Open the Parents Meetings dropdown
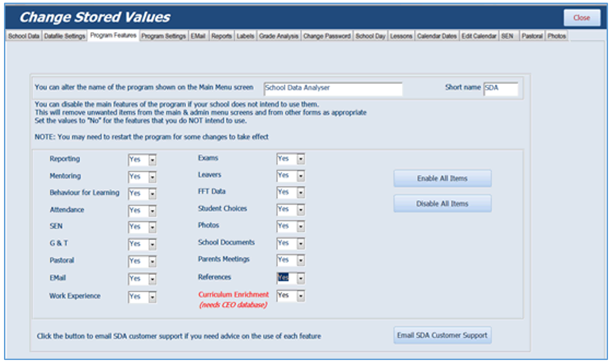 click(x=301, y=260)
